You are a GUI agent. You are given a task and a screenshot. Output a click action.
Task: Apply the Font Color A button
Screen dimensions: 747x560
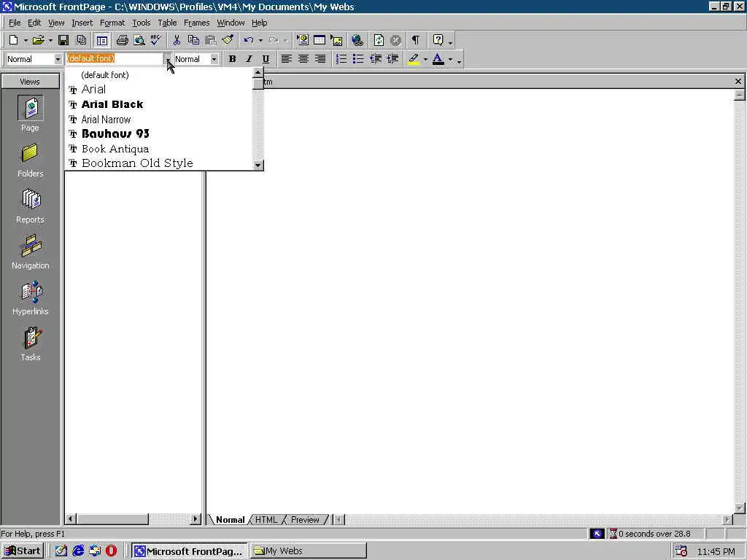pyautogui.click(x=438, y=59)
